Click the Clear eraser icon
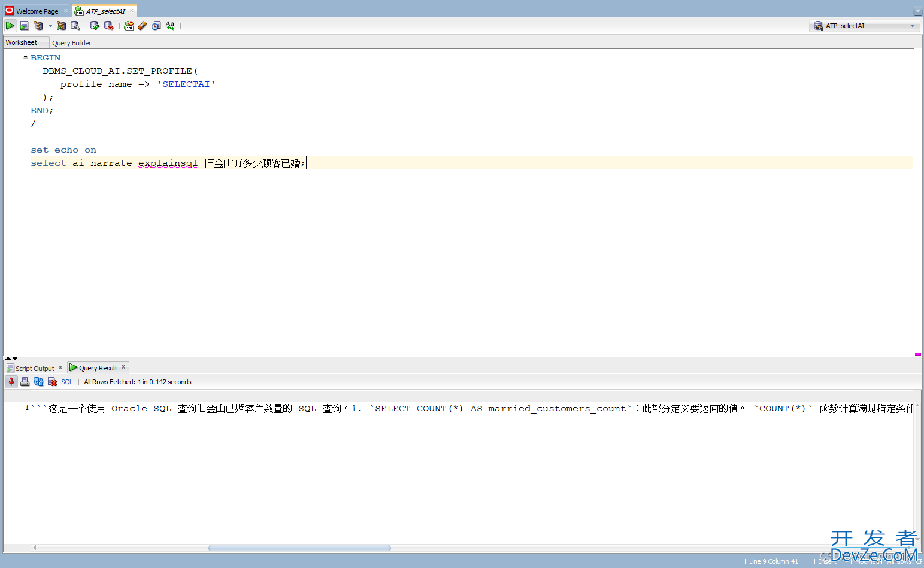 point(143,26)
